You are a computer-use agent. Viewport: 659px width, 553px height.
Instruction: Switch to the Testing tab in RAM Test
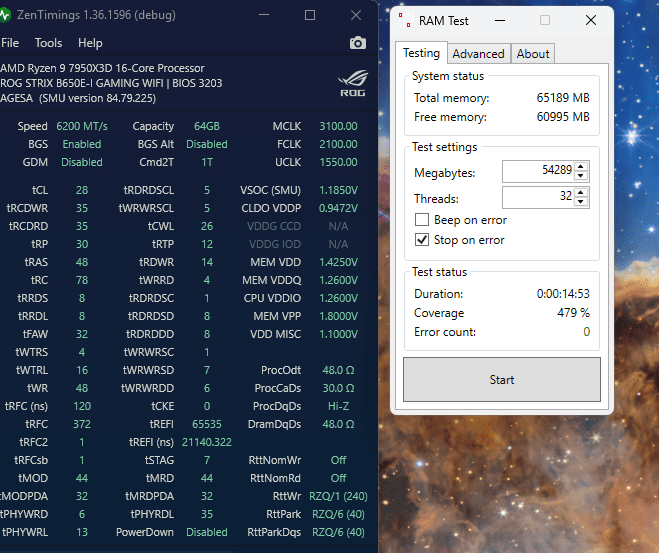(421, 53)
